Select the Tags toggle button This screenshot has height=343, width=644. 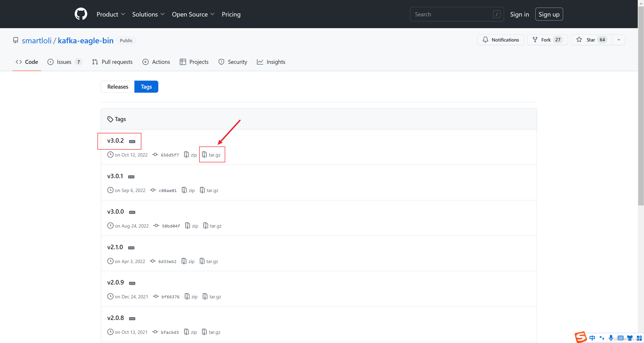(x=146, y=87)
